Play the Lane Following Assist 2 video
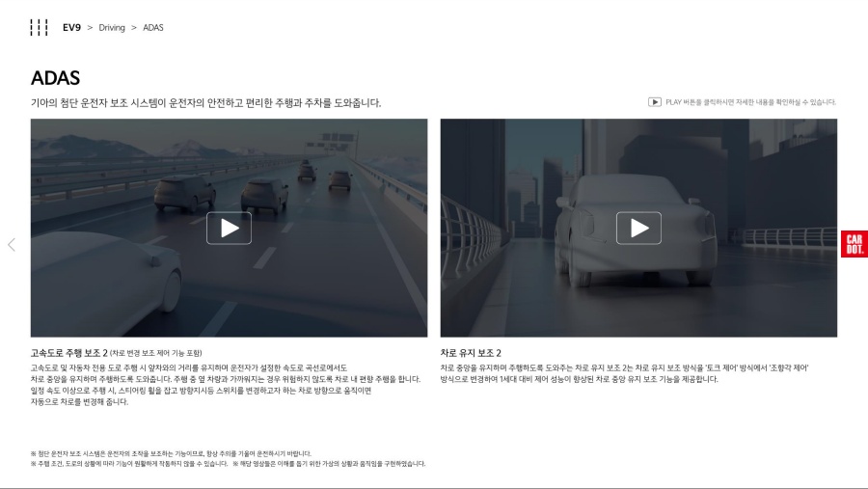 coord(638,229)
